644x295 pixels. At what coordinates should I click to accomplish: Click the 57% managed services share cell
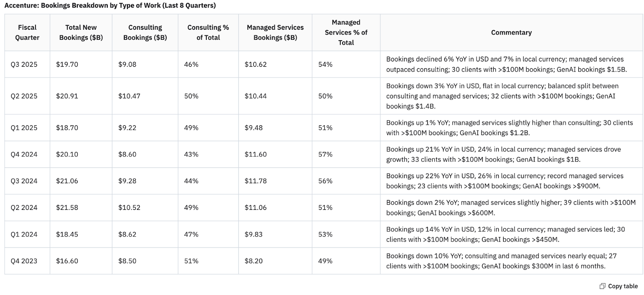(x=325, y=154)
